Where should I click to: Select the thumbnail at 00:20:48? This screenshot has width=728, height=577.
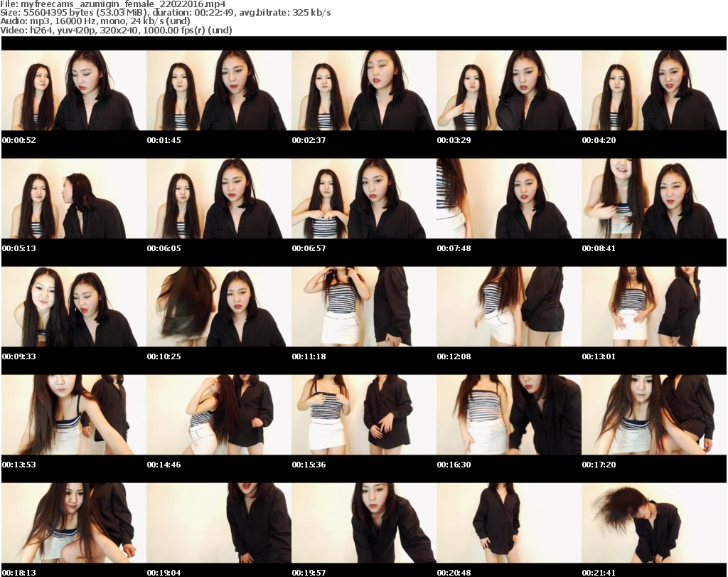(508, 523)
